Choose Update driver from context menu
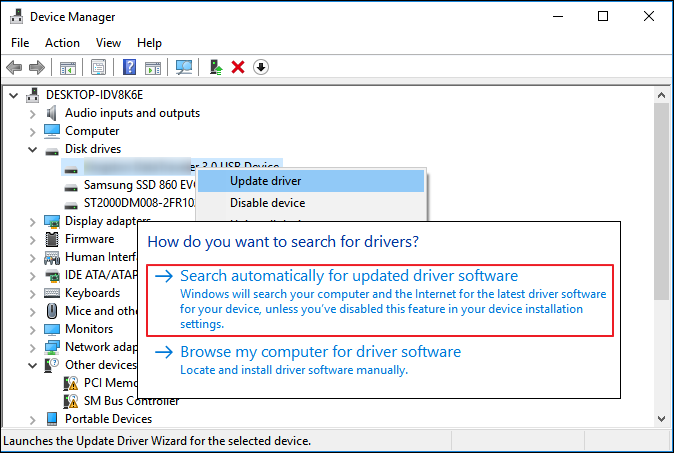This screenshot has width=674, height=453. (265, 181)
